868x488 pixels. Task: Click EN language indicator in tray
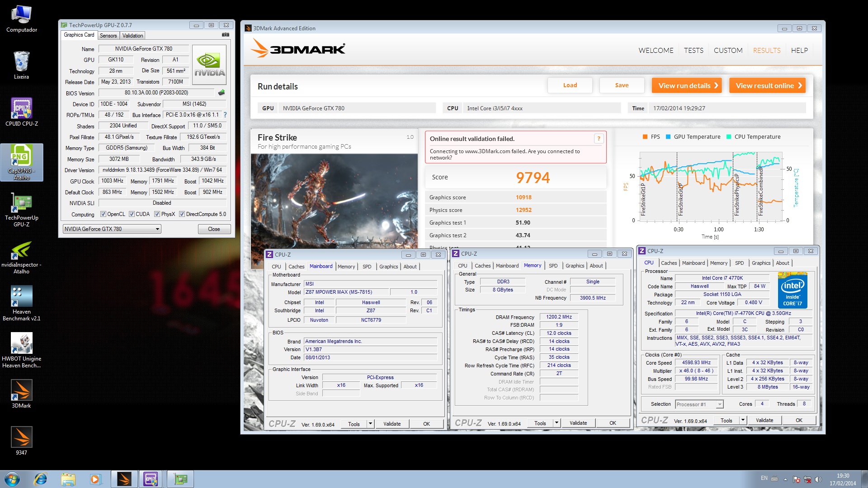(764, 478)
